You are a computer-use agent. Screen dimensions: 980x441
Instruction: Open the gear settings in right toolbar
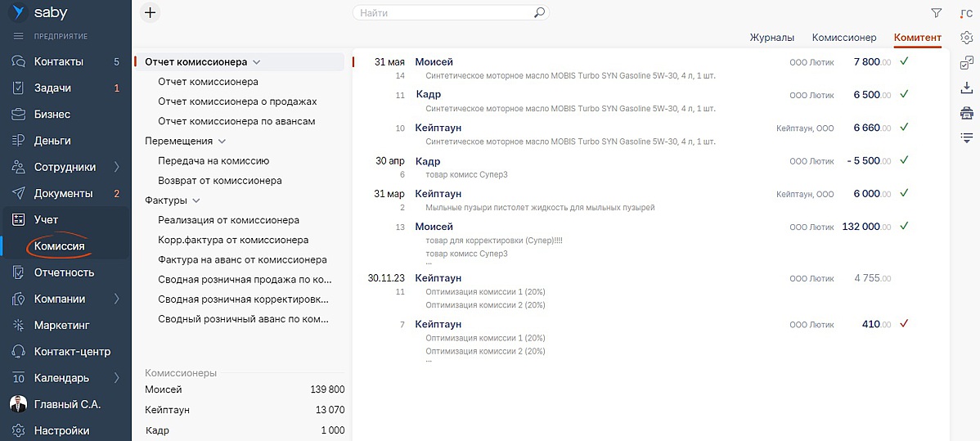click(x=966, y=38)
